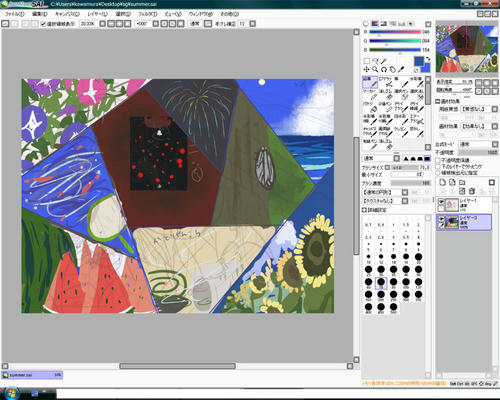
Task: Open the ファイル menu
Action: [x=14, y=14]
